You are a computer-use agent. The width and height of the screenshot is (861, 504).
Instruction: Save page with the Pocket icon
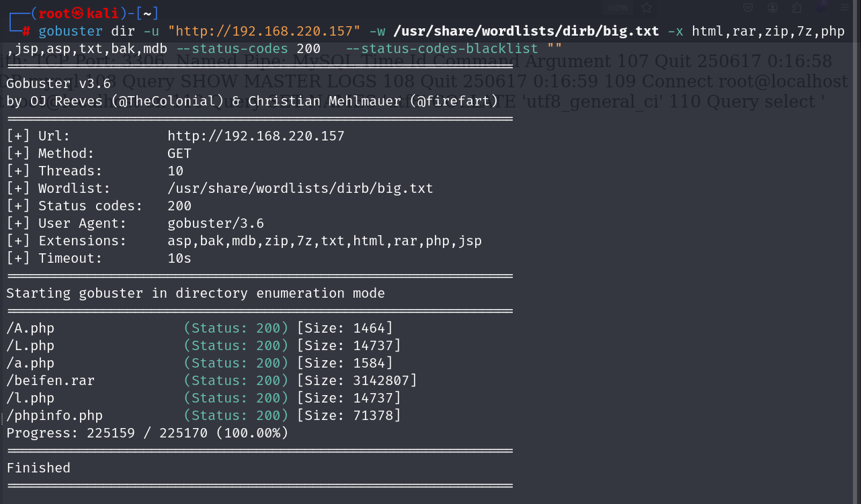click(x=747, y=8)
